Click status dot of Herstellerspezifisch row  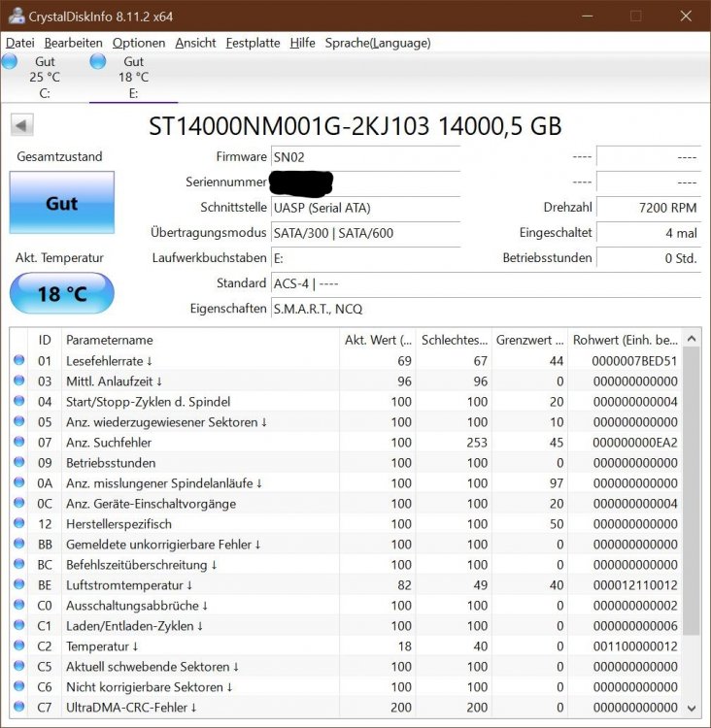(x=19, y=523)
